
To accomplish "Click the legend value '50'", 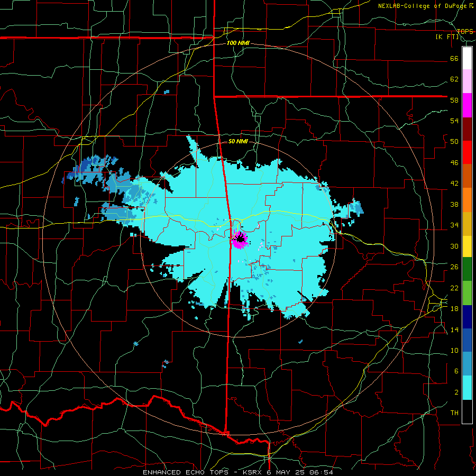I will [454, 141].
